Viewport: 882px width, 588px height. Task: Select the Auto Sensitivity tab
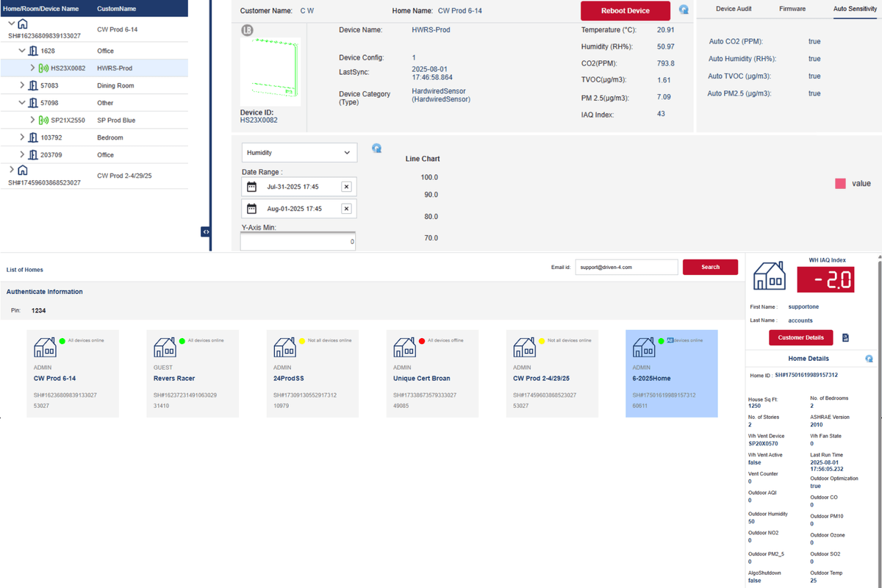(855, 9)
